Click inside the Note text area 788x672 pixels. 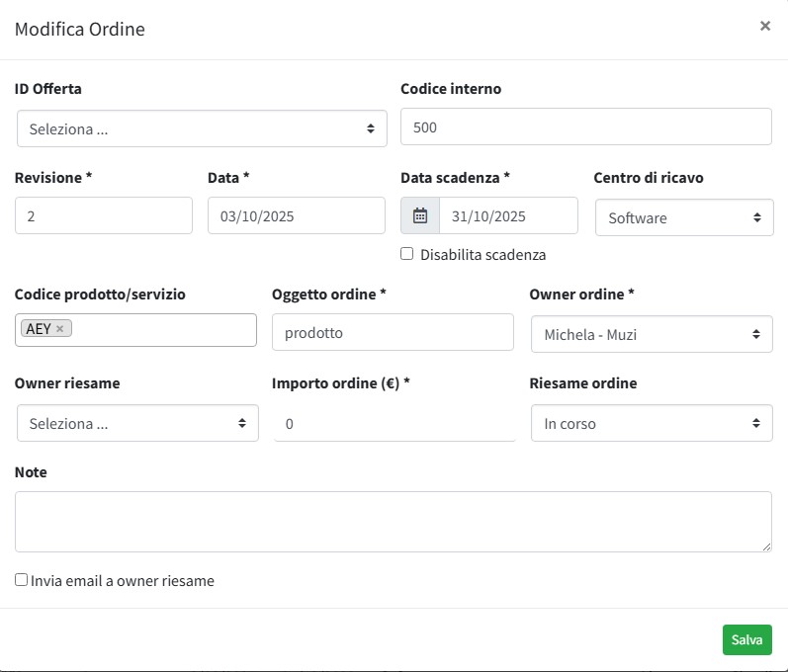tap(393, 521)
